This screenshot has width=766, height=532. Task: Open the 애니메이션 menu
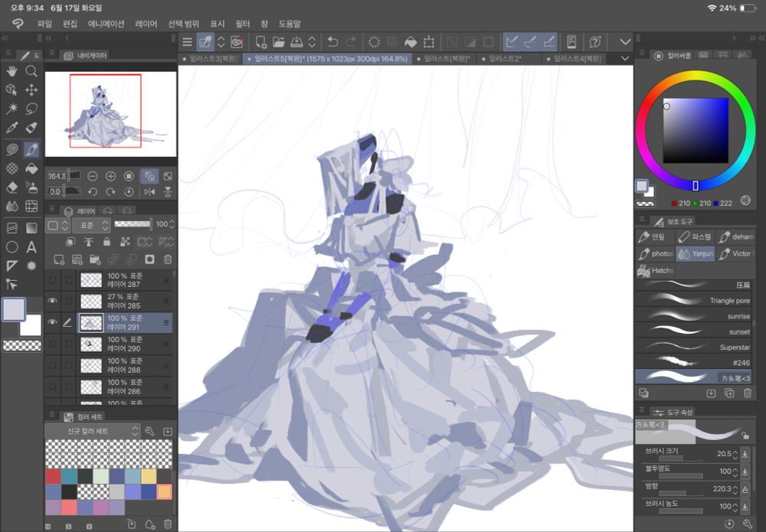pyautogui.click(x=106, y=24)
